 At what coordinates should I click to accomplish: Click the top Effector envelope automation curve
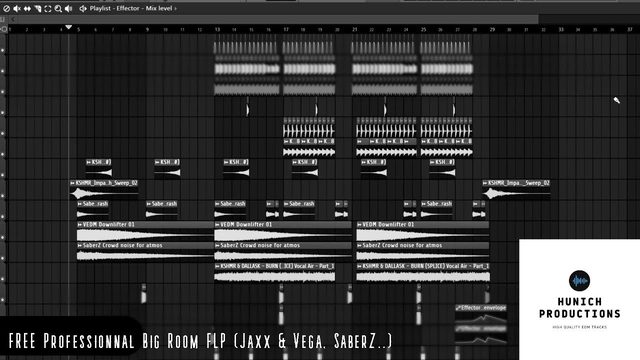click(x=481, y=318)
